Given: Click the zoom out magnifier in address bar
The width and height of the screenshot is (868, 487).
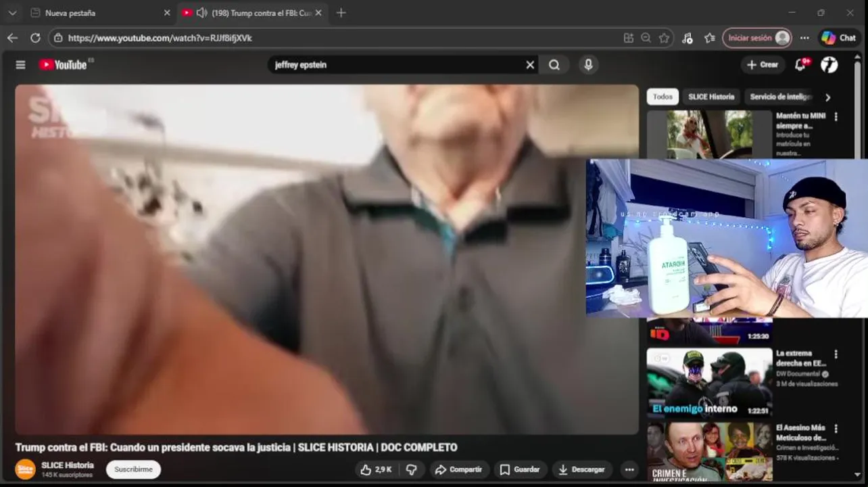Looking at the screenshot, I should point(646,39).
